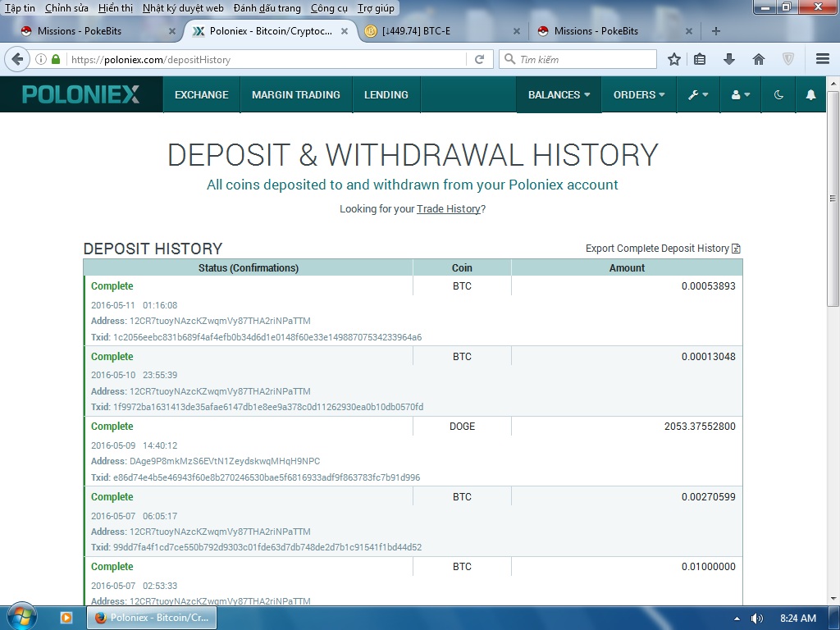Close the Poloniex tab
Image resolution: width=840 pixels, height=630 pixels.
345,31
